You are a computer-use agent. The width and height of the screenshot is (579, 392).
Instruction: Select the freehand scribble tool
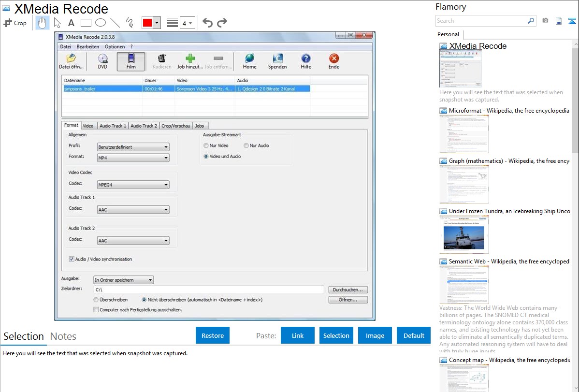[130, 23]
